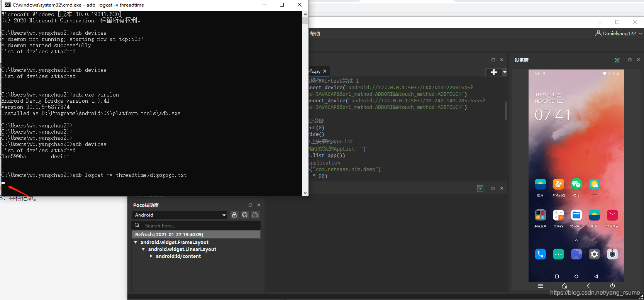
Task: Tap the red app store icon on phone
Action: (x=612, y=215)
